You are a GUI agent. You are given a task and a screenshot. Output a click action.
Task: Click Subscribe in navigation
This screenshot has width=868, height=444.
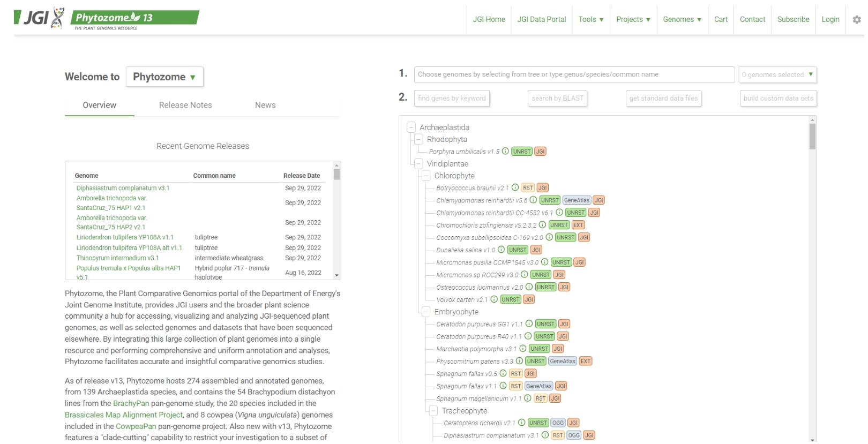(794, 19)
